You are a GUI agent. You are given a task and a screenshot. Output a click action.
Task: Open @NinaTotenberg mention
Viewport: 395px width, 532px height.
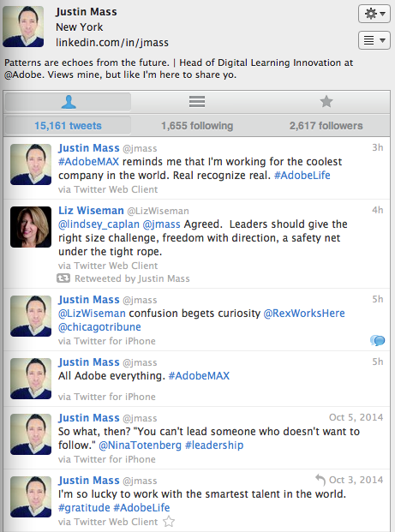141,445
